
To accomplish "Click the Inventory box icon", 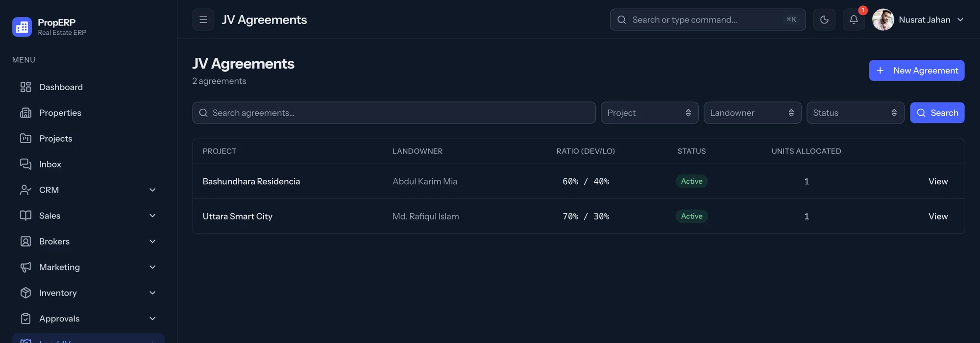I will [25, 293].
